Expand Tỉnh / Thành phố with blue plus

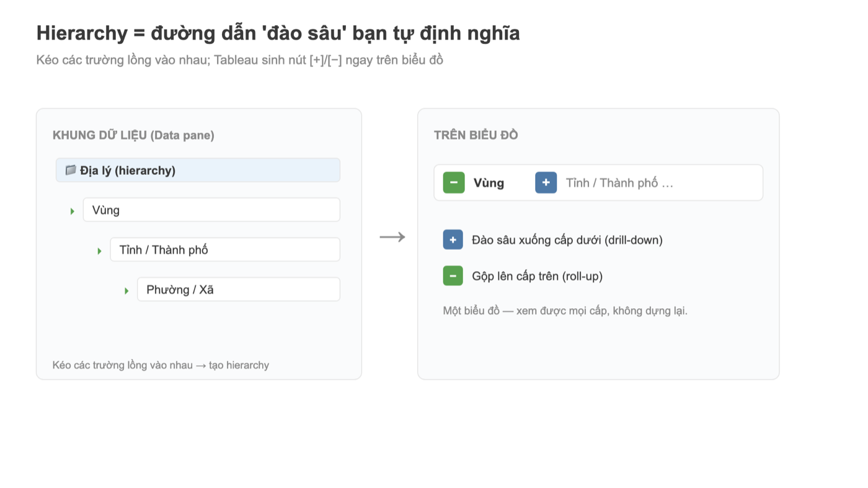(x=546, y=182)
